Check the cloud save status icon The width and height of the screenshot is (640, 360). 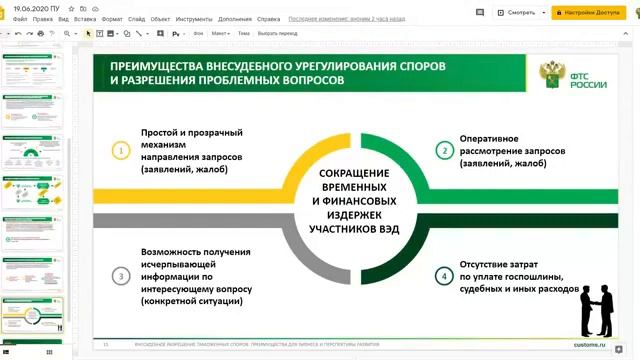pyautogui.click(x=96, y=9)
